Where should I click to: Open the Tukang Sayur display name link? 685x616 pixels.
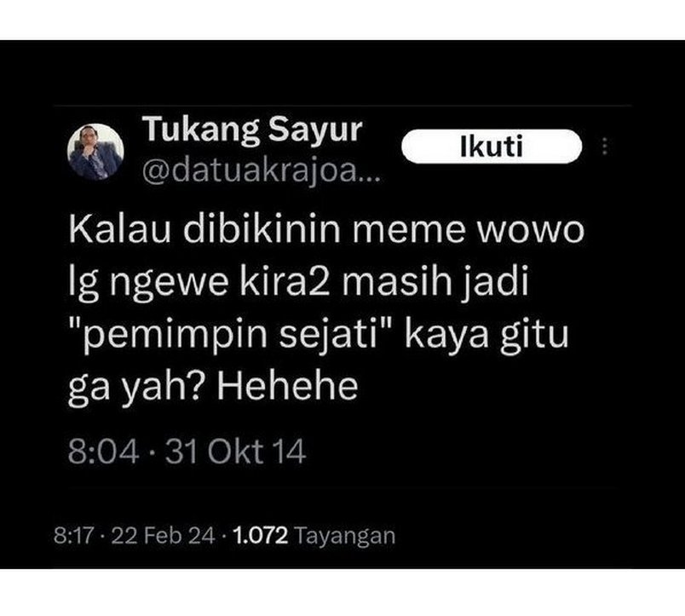coord(252,130)
